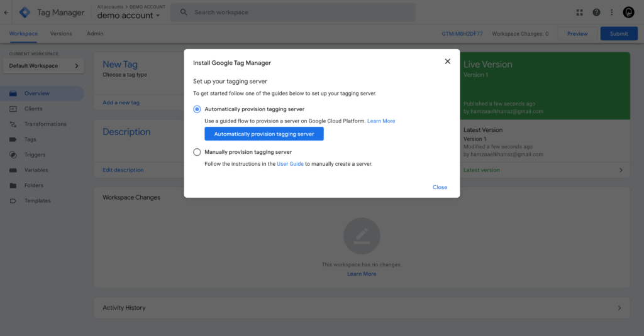Click the Overview sidebar icon
Viewport: 644px width, 336px height.
pos(13,94)
